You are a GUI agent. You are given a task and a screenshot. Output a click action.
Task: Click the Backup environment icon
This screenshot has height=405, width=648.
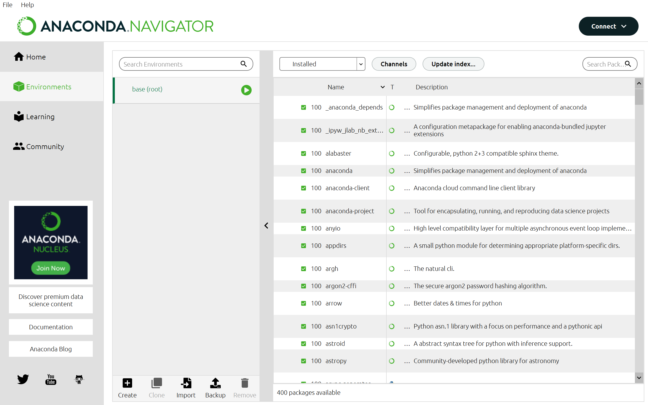pos(215,384)
